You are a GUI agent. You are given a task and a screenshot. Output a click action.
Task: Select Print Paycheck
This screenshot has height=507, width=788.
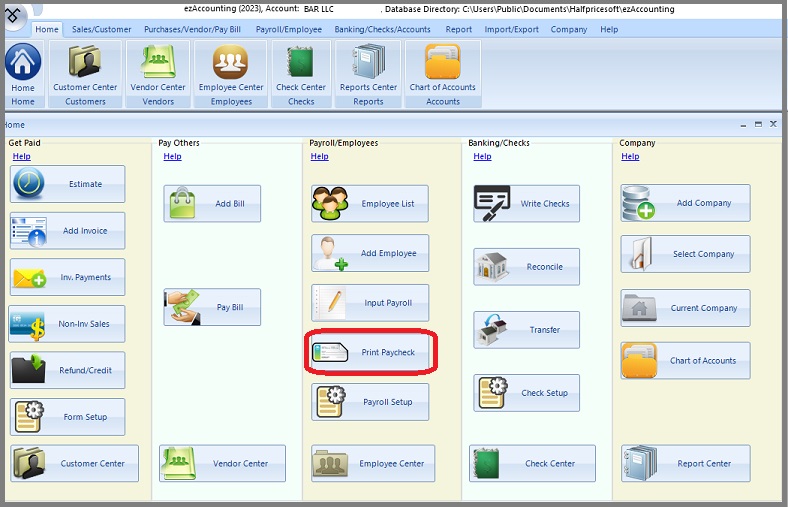(x=370, y=352)
